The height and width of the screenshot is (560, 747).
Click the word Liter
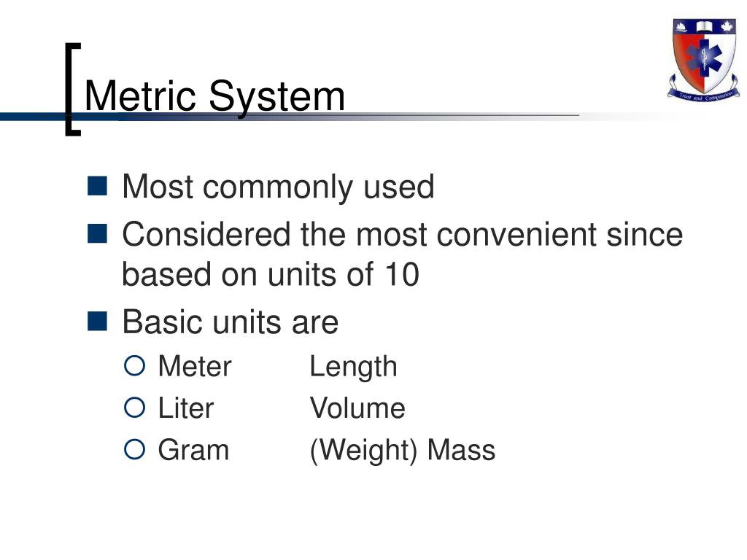[186, 408]
